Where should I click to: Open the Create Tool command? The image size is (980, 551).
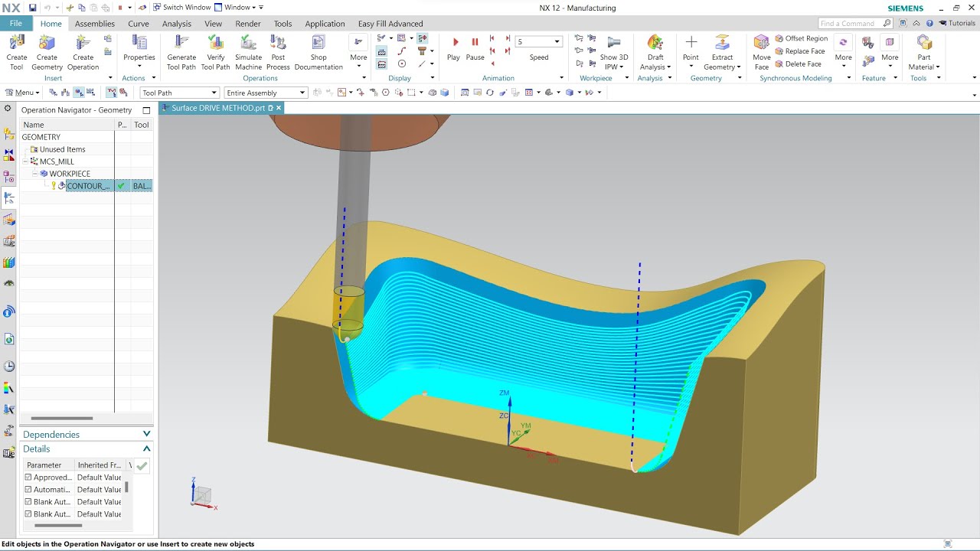pyautogui.click(x=16, y=52)
